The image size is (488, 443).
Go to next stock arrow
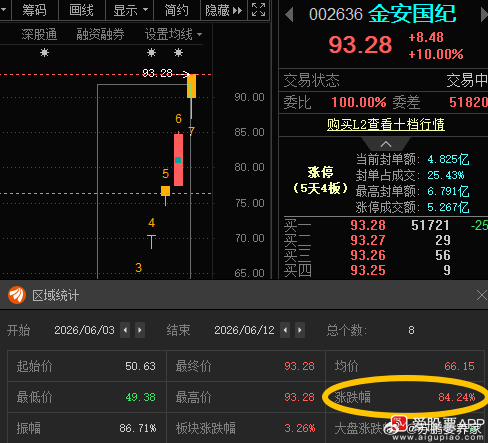coord(484,15)
